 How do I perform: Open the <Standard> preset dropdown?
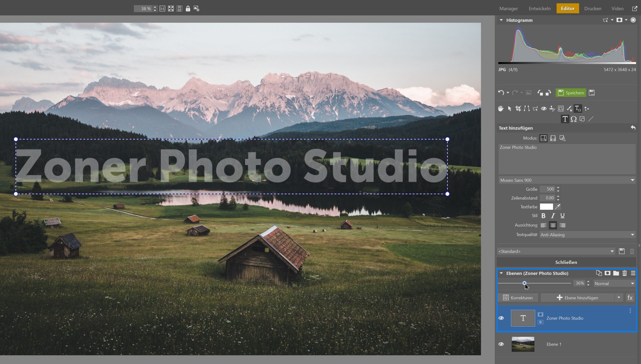tap(556, 251)
